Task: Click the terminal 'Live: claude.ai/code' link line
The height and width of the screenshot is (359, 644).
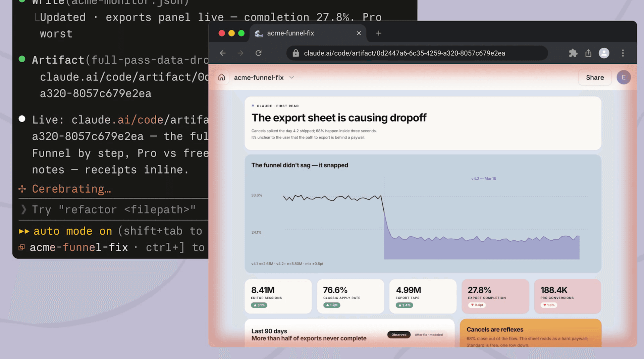Action: pyautogui.click(x=120, y=120)
